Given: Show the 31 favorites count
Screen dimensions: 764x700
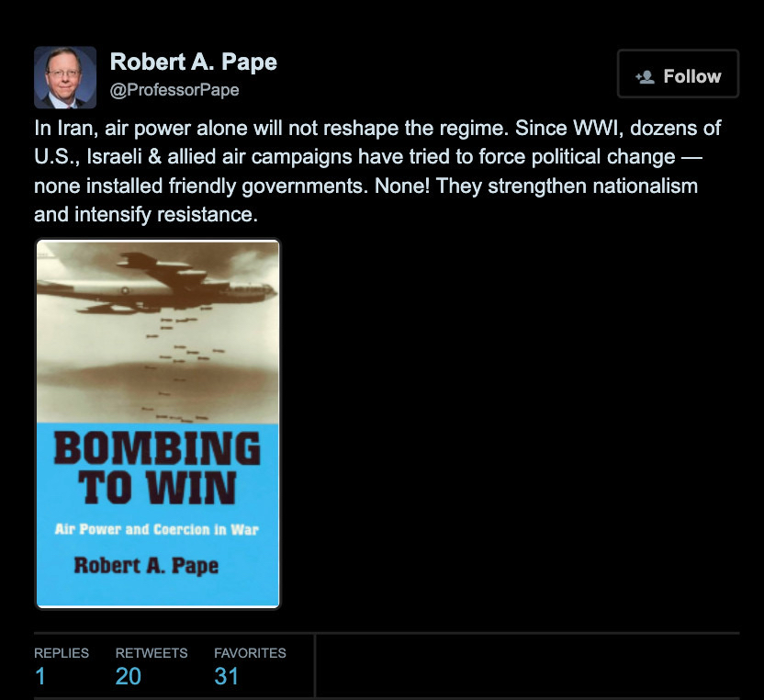Looking at the screenshot, I should 227,677.
